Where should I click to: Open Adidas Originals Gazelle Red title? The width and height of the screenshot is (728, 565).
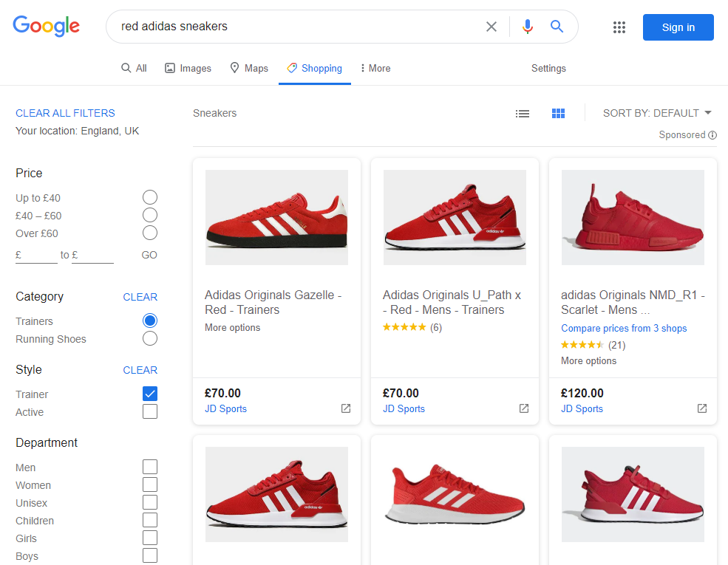(x=273, y=302)
